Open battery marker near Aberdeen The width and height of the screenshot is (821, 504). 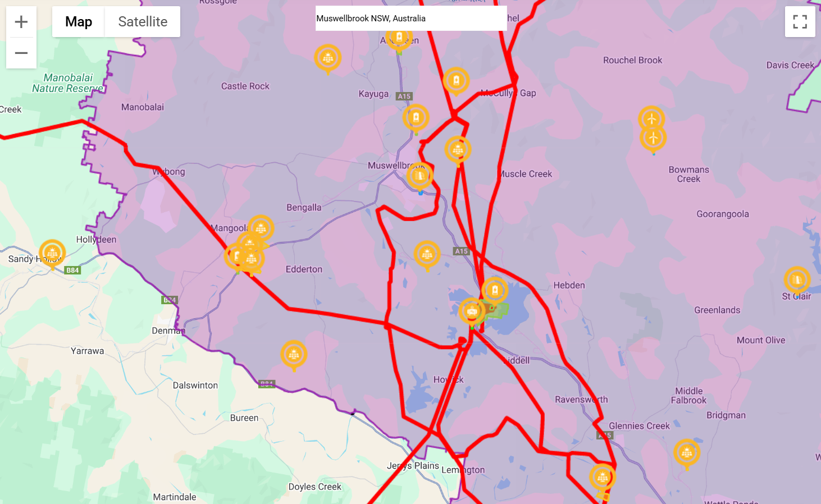click(399, 38)
